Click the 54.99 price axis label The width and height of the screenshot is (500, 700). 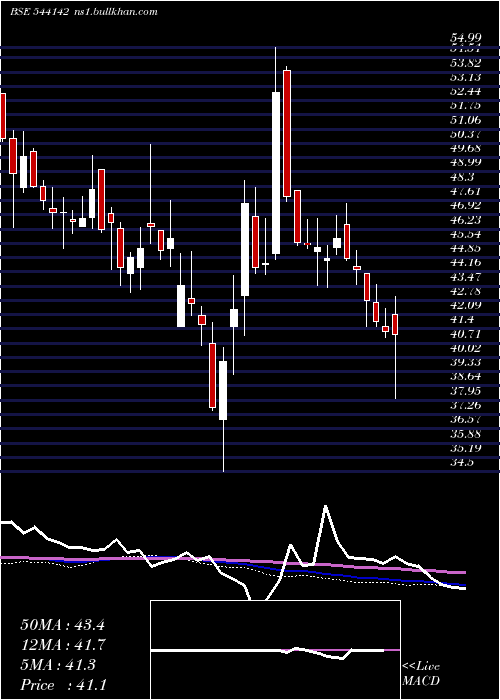(465, 38)
